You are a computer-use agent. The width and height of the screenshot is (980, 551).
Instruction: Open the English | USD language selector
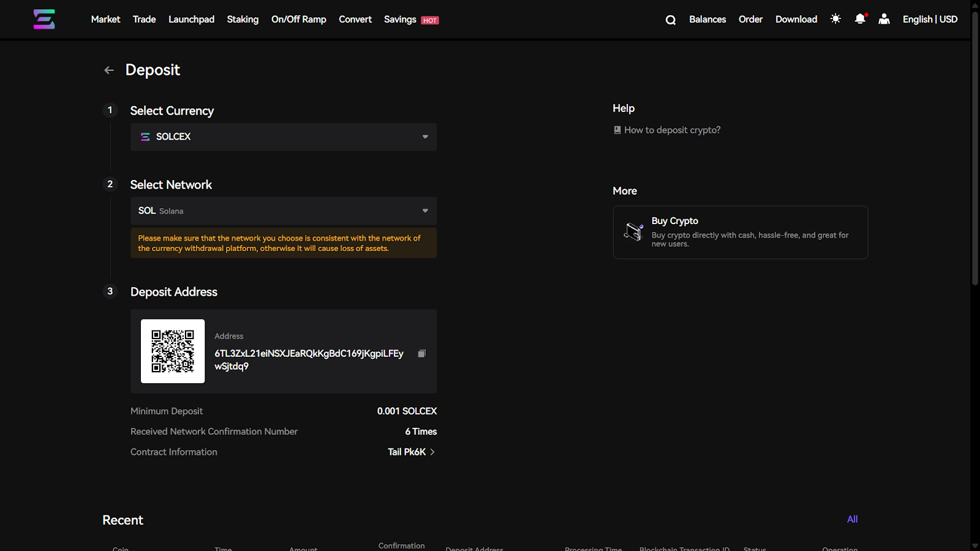pyautogui.click(x=930, y=20)
